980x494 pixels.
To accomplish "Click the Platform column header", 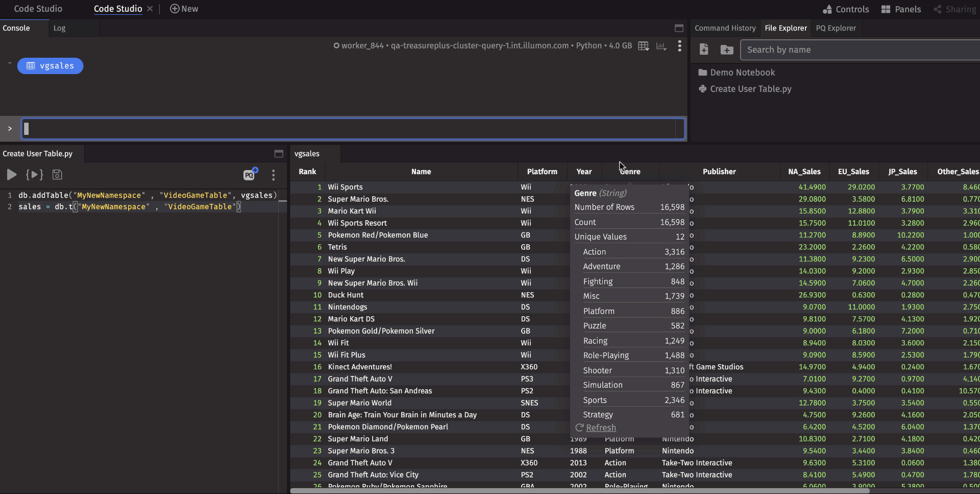I will [542, 172].
